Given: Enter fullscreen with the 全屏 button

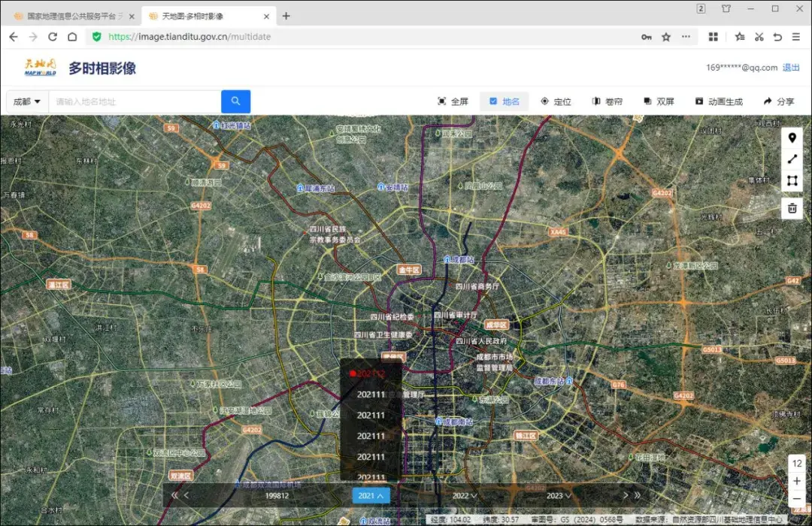Looking at the screenshot, I should pos(453,101).
